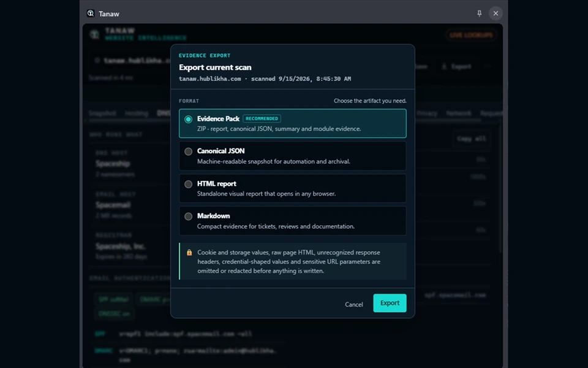The width and height of the screenshot is (588, 368).
Task: Pin the Tanaw panel with pushpin icon
Action: [x=479, y=13]
